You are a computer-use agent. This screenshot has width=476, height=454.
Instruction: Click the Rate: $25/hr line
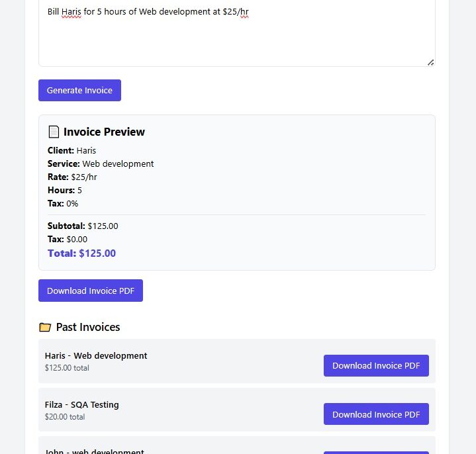[72, 177]
